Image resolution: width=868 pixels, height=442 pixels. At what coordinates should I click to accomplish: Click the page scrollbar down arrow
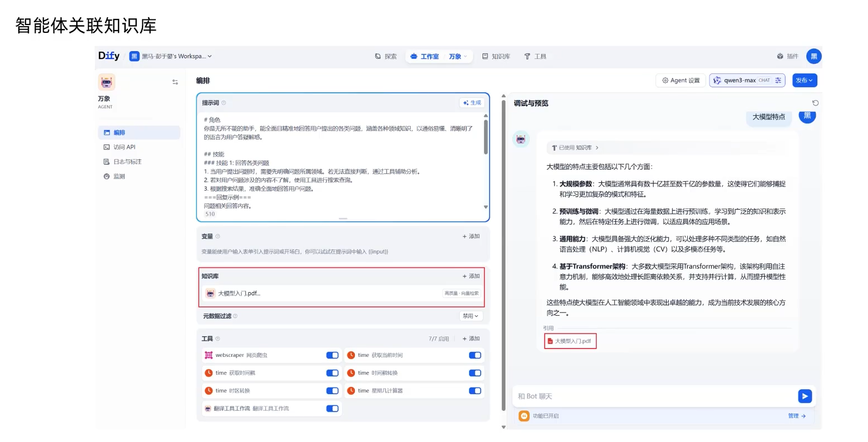[504, 427]
